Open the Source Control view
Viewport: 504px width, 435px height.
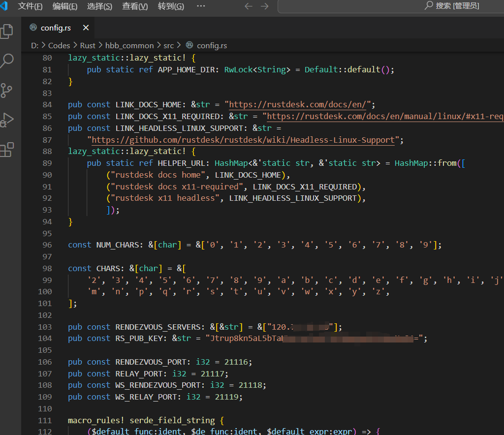click(x=6, y=91)
